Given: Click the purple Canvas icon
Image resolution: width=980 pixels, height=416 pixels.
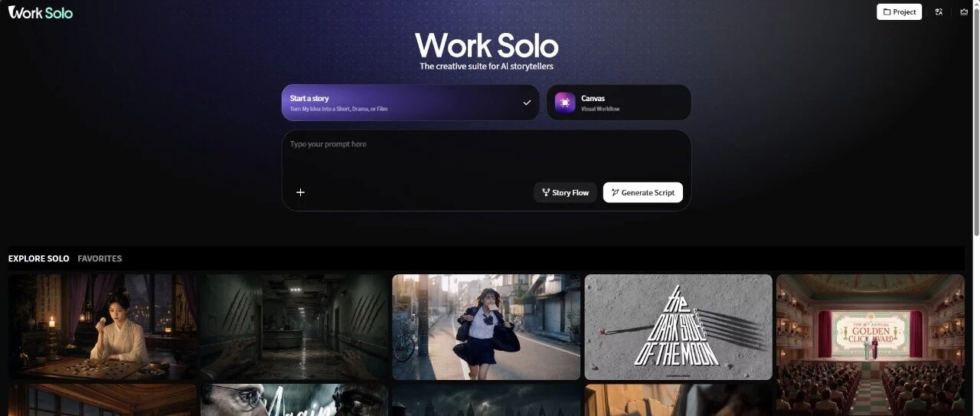Looking at the screenshot, I should tap(565, 103).
